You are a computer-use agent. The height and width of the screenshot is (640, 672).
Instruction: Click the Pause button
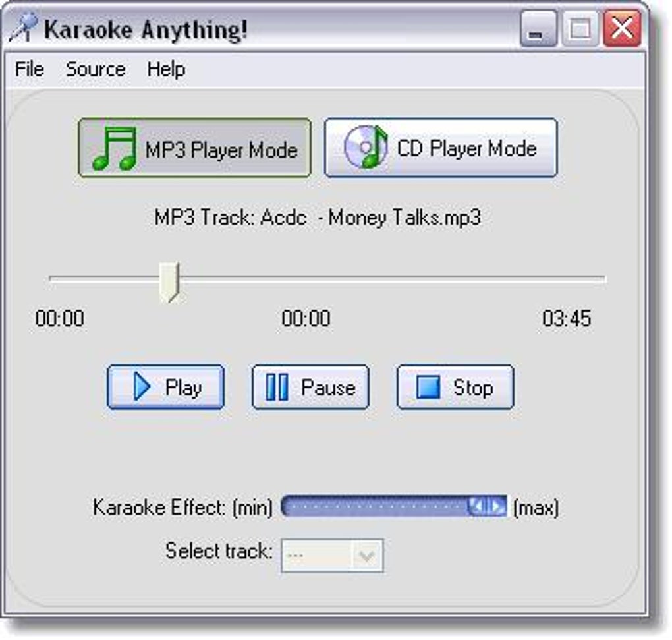310,387
